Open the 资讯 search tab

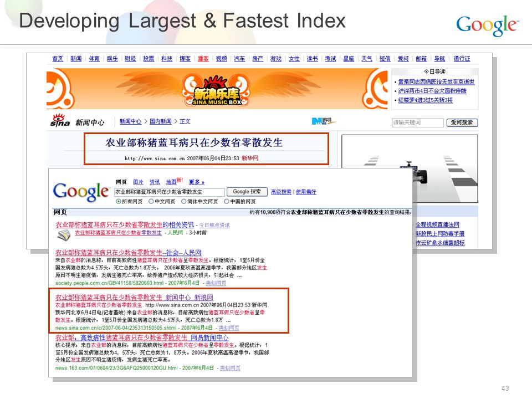(155, 182)
